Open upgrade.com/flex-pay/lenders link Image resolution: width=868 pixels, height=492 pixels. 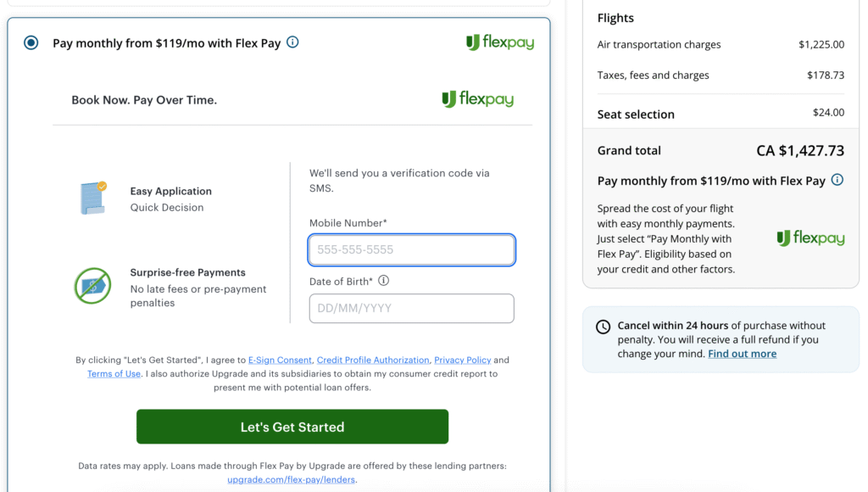point(291,480)
